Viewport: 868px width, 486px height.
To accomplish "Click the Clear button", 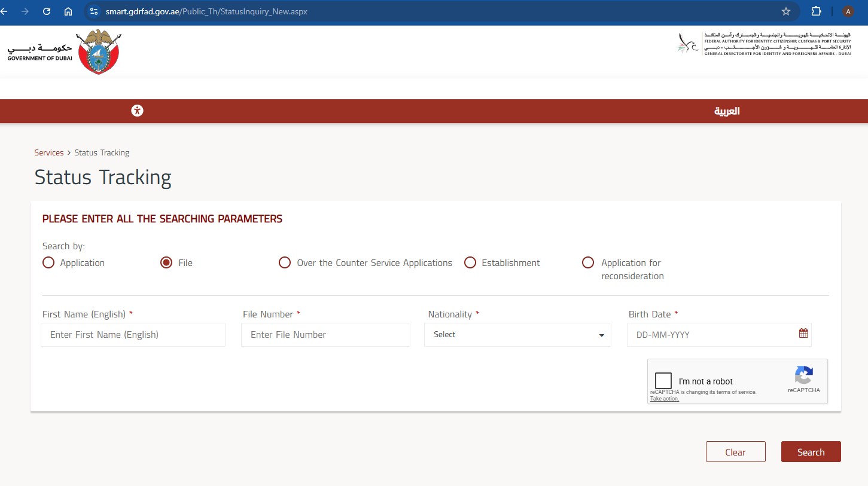I will (x=735, y=452).
